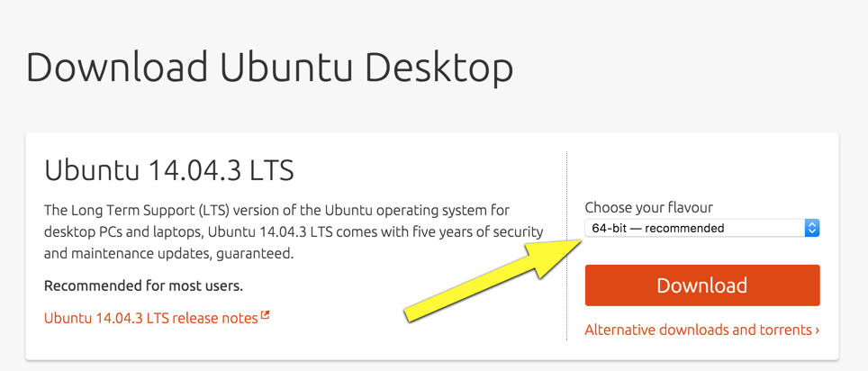Click the blue up-down arrows on flavour selector
This screenshot has height=371, width=868.
coord(811,228)
